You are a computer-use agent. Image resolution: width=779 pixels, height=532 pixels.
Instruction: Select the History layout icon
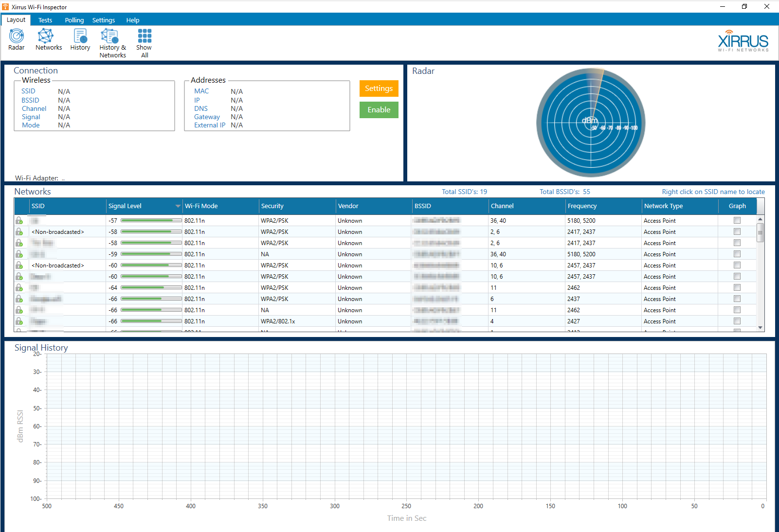80,39
